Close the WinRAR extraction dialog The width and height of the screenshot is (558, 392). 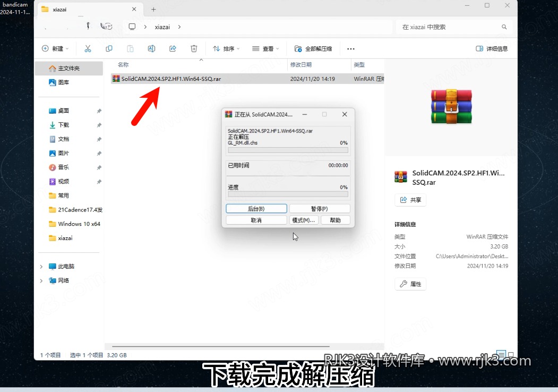(345, 114)
